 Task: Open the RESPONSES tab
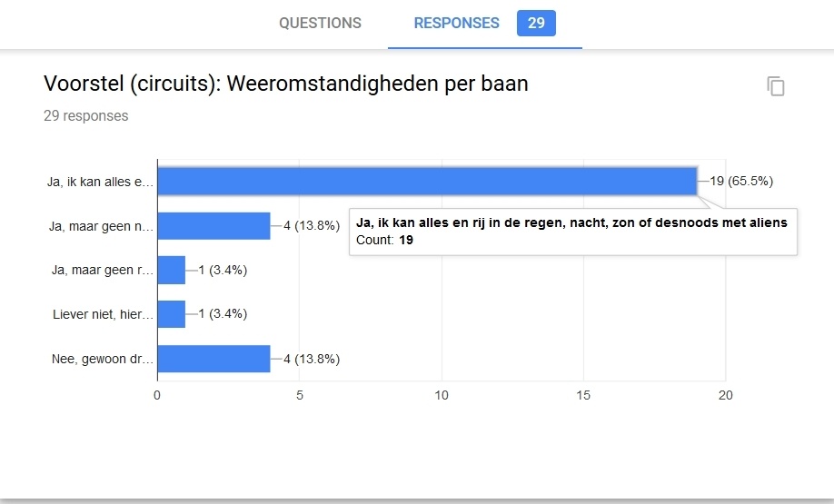456,24
